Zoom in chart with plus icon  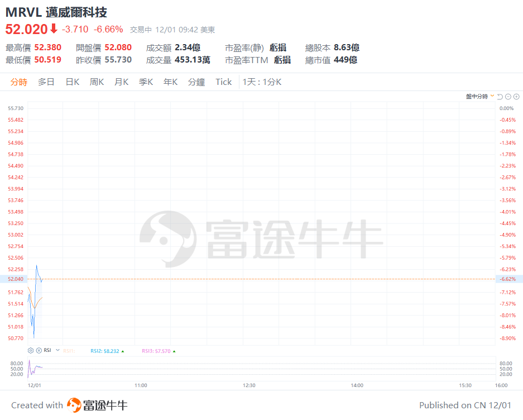point(516,97)
